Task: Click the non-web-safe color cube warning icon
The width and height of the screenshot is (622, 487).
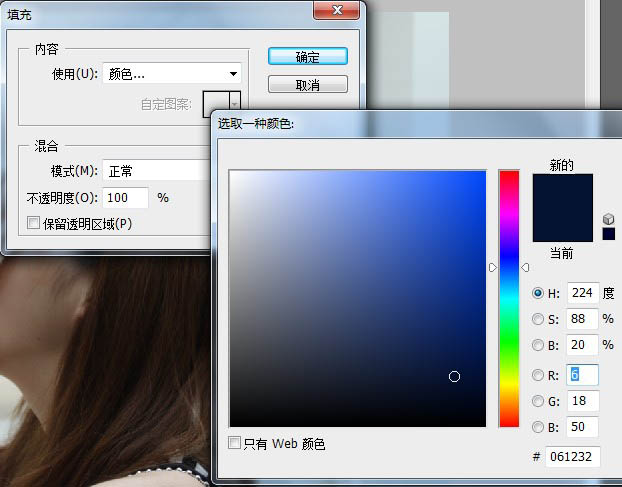Action: [609, 218]
